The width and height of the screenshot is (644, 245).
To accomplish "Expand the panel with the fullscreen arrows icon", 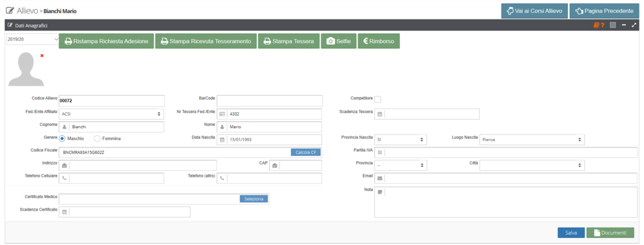I will click(634, 25).
